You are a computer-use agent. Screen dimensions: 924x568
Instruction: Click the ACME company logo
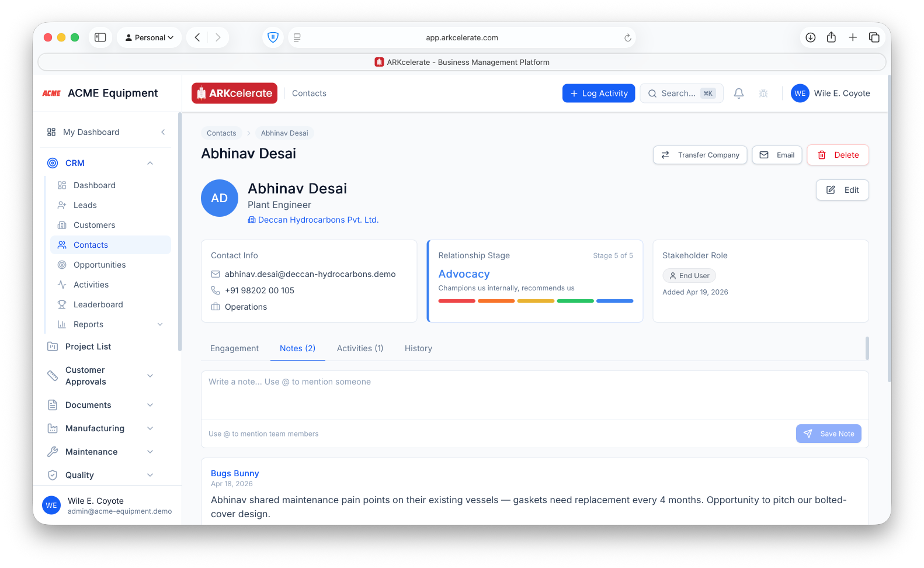(51, 93)
